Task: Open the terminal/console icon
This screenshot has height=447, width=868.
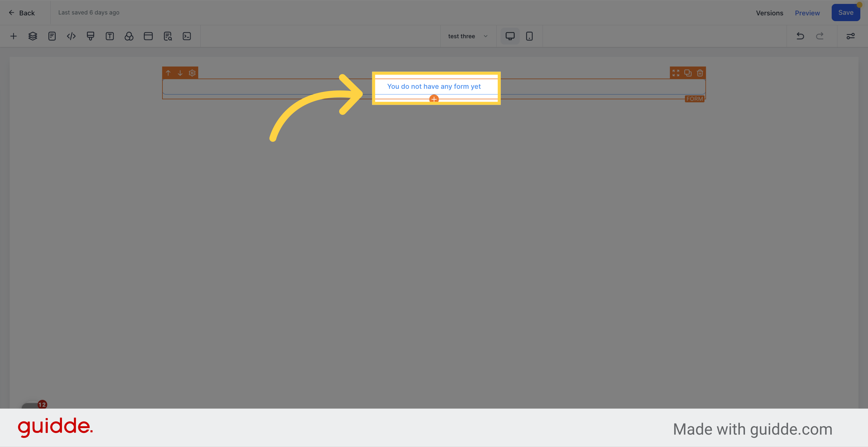Action: pyautogui.click(x=187, y=36)
